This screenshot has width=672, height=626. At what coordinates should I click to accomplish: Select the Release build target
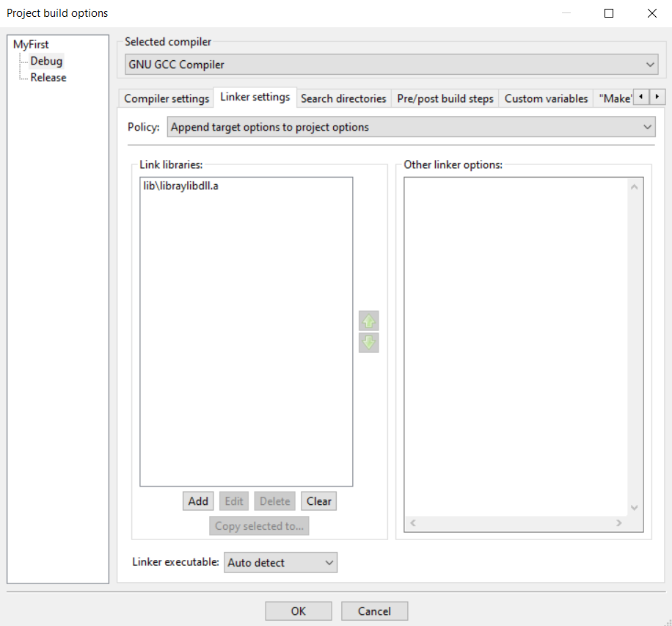click(x=48, y=78)
